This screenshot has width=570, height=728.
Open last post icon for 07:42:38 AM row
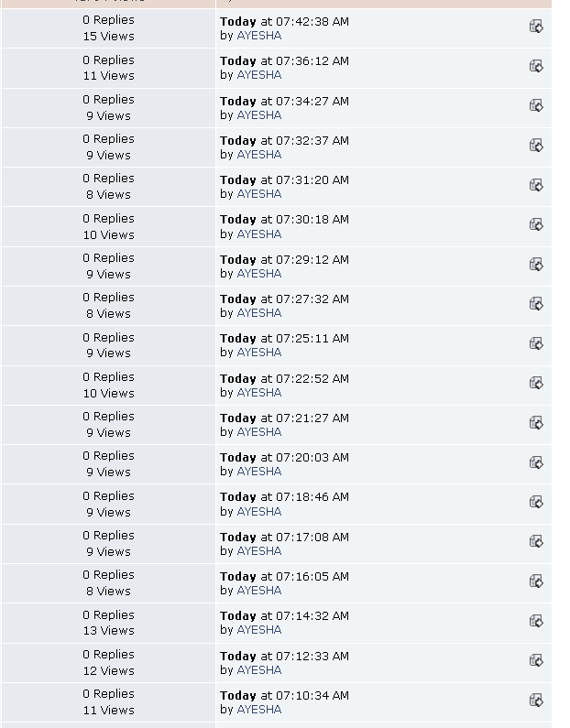536,27
